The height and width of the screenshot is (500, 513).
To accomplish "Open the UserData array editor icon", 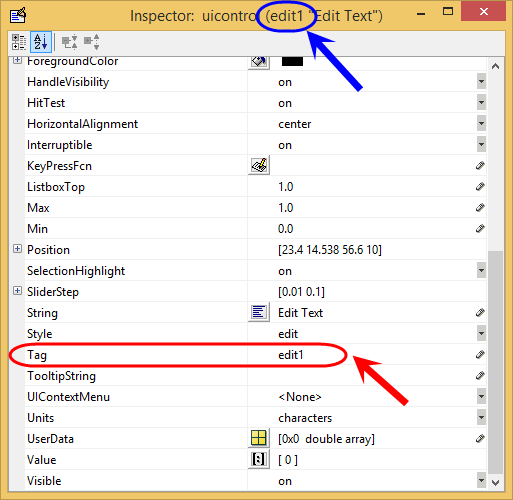I will [259, 439].
